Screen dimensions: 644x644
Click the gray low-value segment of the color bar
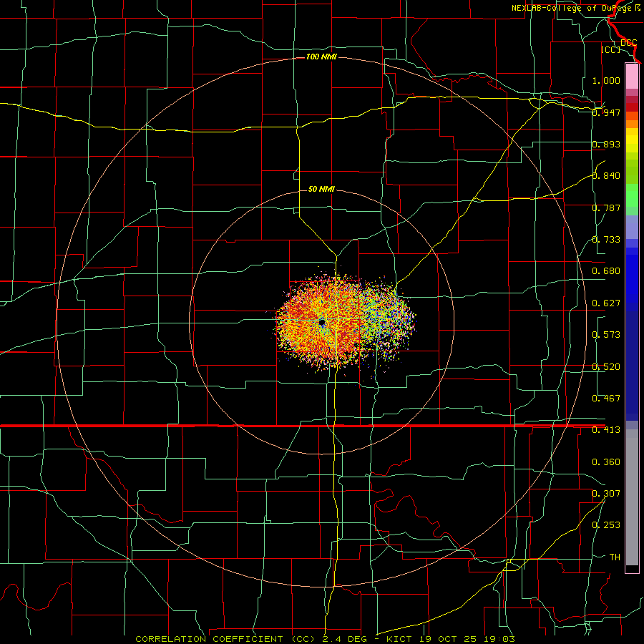(x=632, y=497)
